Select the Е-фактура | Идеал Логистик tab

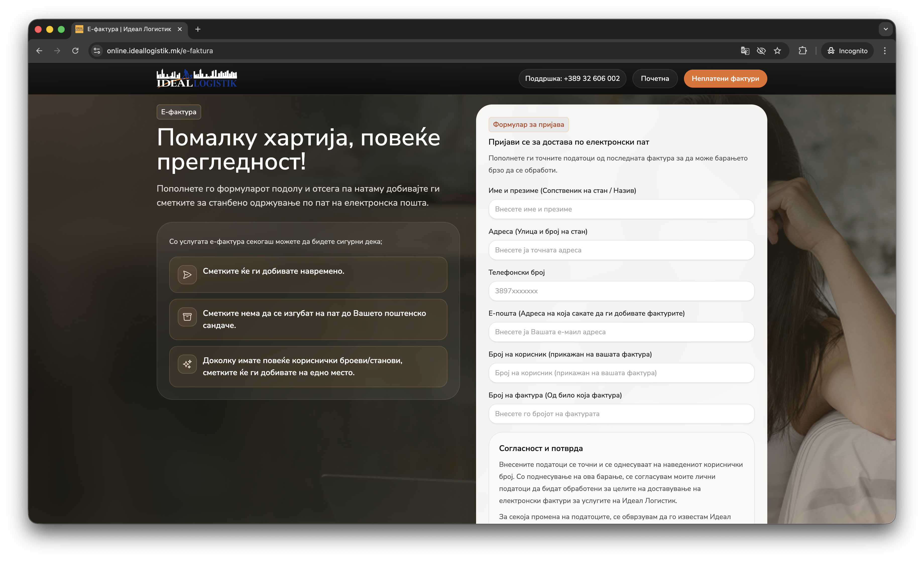(129, 29)
